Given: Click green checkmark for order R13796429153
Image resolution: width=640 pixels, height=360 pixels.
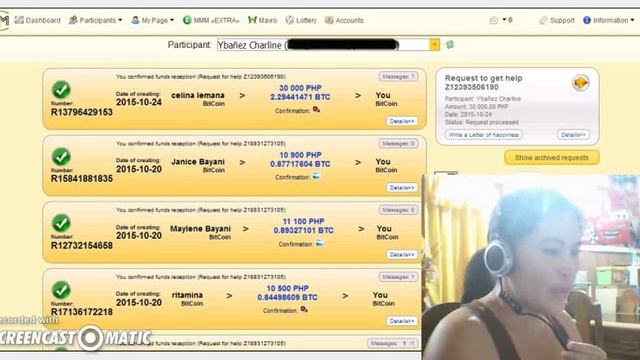Looking at the screenshot, I should coord(61,90).
